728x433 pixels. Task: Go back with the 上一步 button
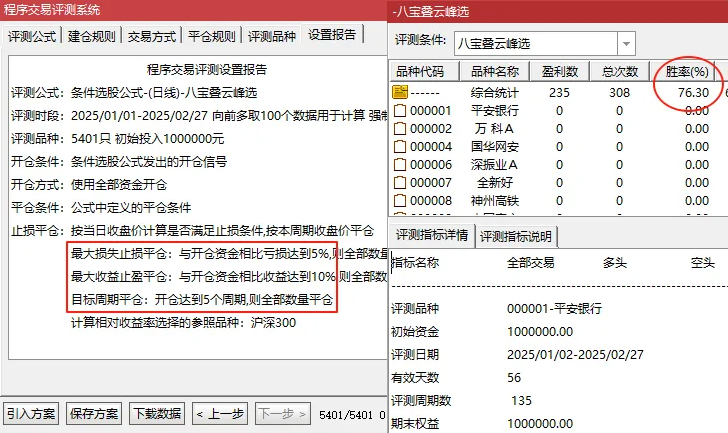(219, 414)
